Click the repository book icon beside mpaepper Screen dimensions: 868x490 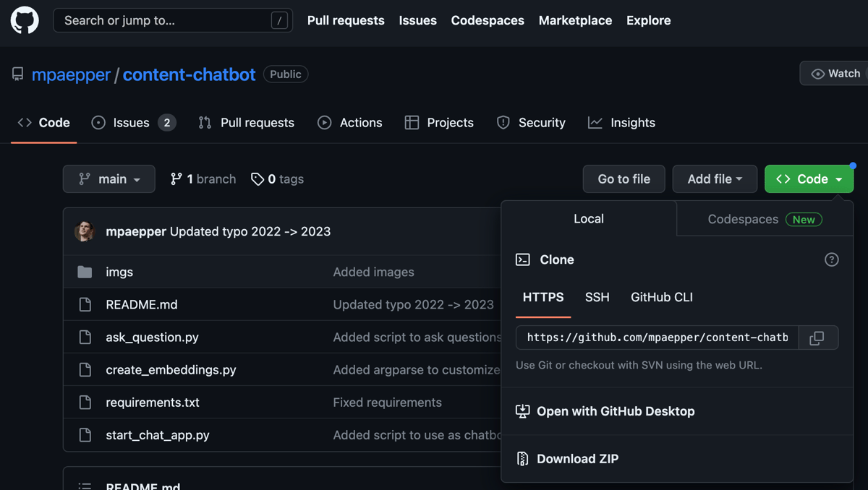[18, 74]
